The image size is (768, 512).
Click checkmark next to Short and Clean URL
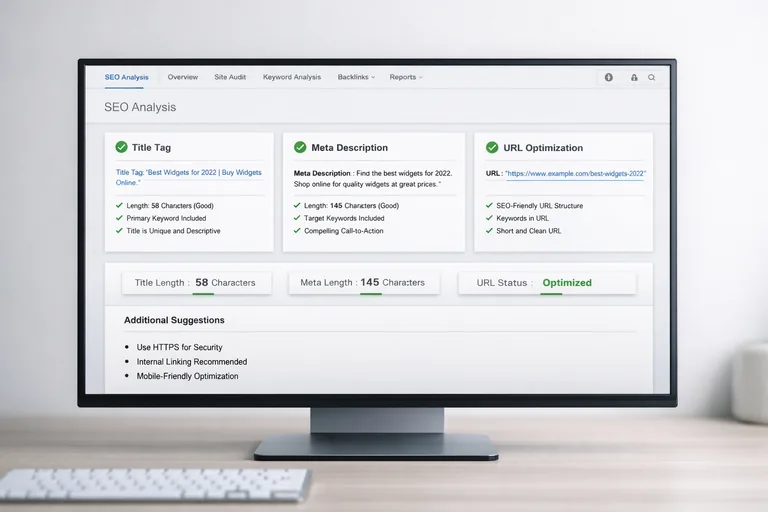pyautogui.click(x=489, y=231)
